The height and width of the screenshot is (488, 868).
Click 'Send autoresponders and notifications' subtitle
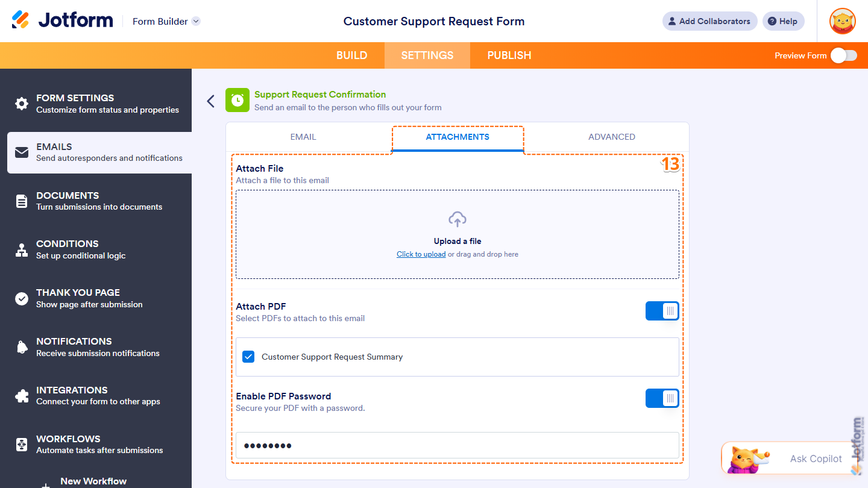109,158
